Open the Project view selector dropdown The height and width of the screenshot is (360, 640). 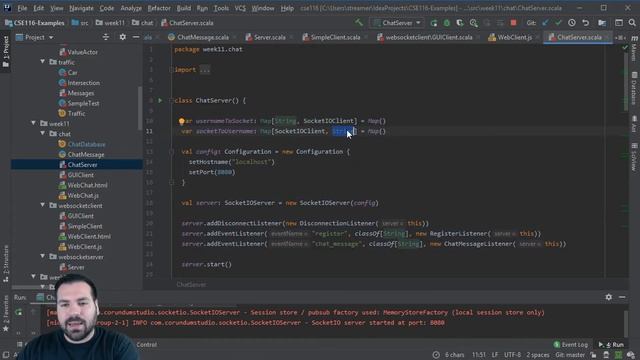pos(35,37)
